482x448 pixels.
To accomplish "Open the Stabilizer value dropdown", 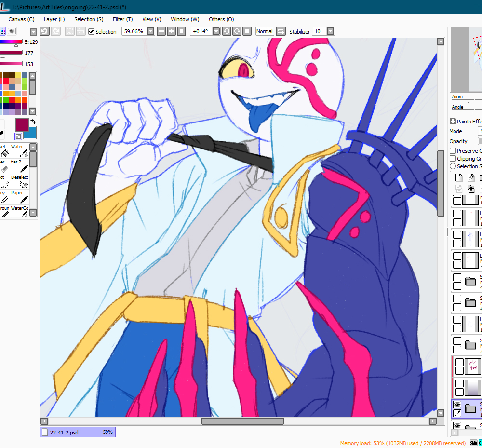I will (x=331, y=31).
